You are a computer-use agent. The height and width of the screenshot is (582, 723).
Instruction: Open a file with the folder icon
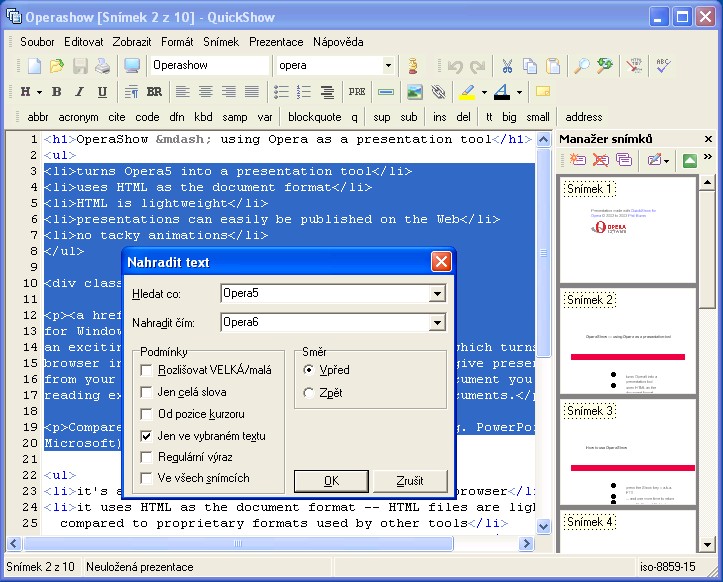pos(57,66)
